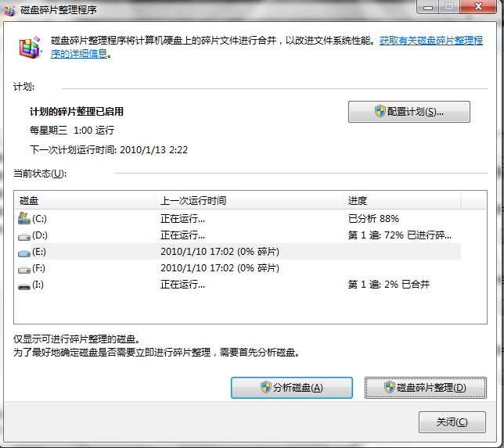Click shield icon on 配置计划 button
The image size is (504, 448).
click(380, 112)
